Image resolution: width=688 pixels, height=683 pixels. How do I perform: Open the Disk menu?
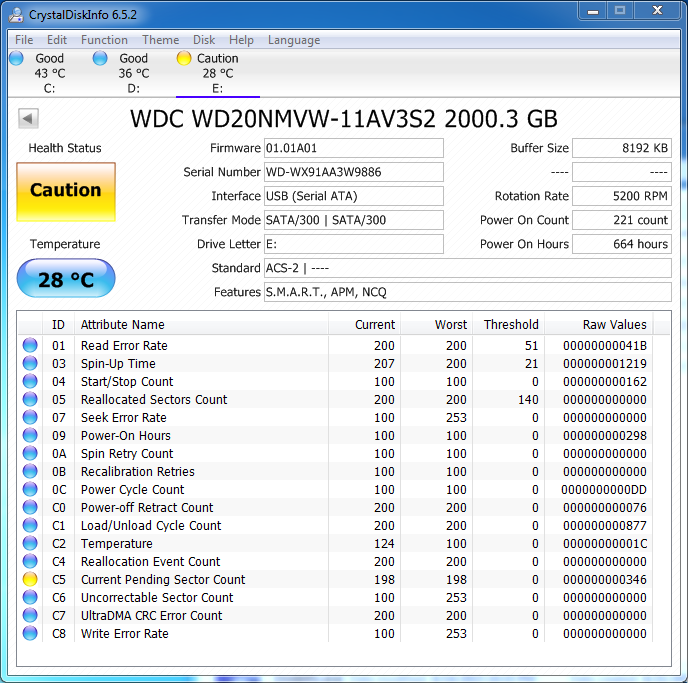coord(204,40)
